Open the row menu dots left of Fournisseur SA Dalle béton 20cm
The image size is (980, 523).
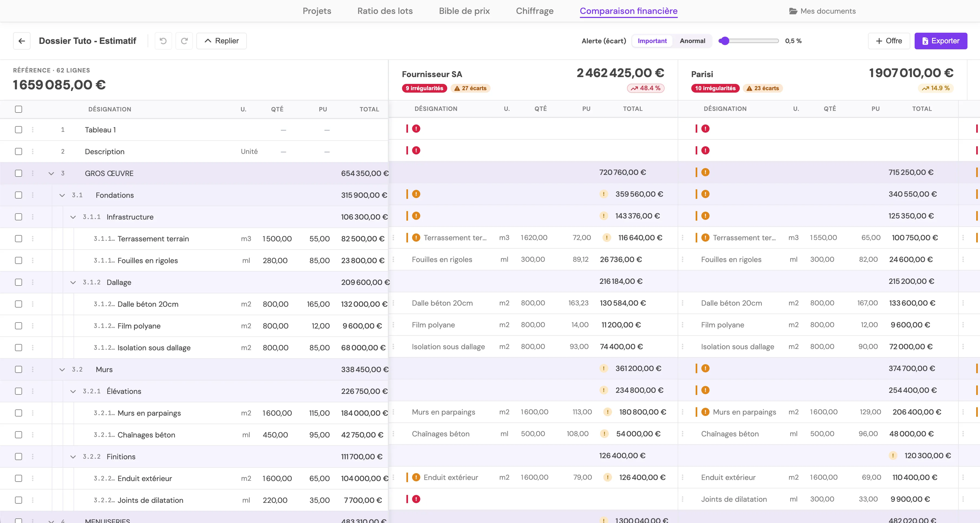393,303
